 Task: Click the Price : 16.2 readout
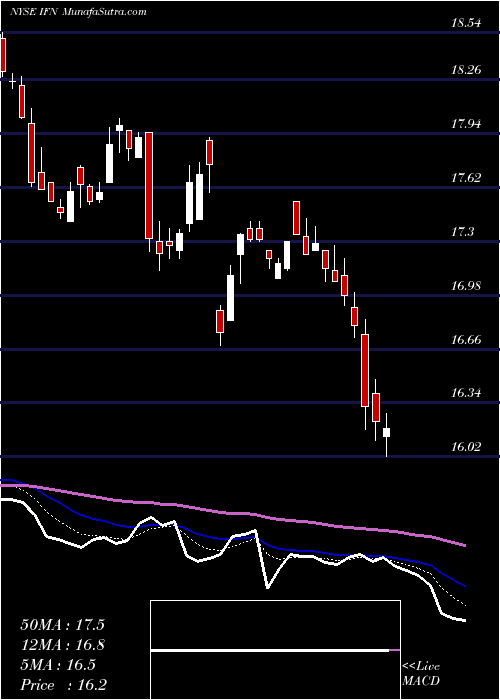click(63, 685)
